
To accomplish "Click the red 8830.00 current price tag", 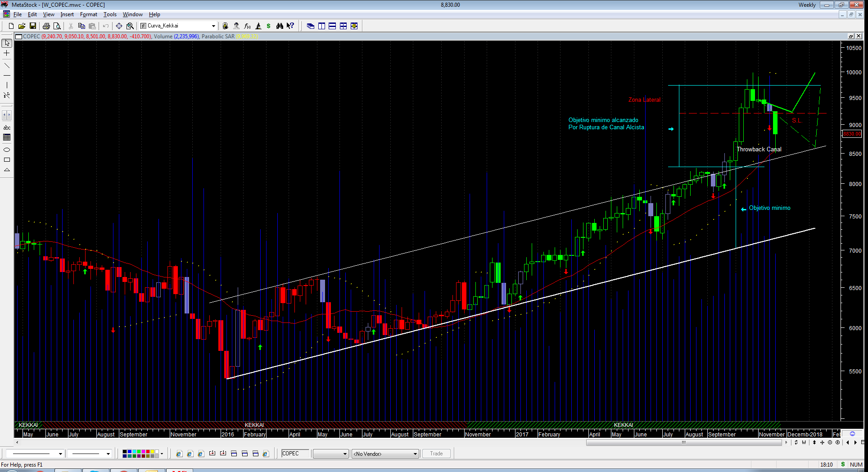I will tap(852, 134).
